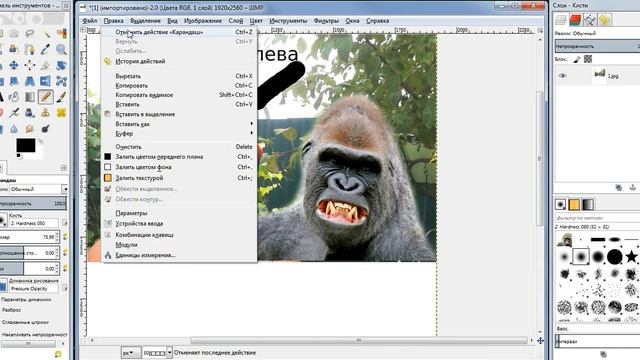This screenshot has width=640, height=360.
Task: Select the Paintbrush tool
Action: click(x=61, y=97)
